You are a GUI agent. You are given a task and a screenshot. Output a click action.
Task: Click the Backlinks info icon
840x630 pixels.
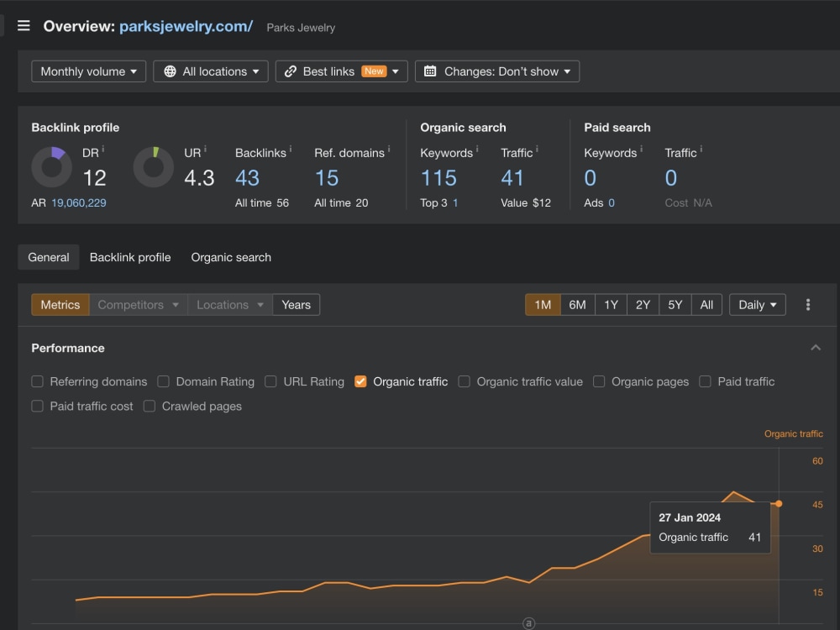pyautogui.click(x=291, y=149)
